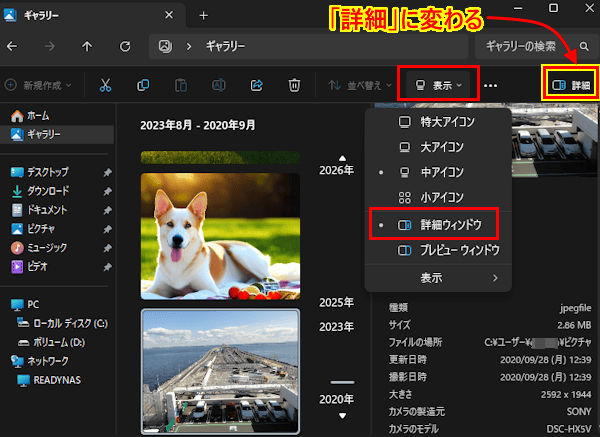Open the 新規作成 new item dropdown
The width and height of the screenshot is (600, 437).
tap(38, 85)
